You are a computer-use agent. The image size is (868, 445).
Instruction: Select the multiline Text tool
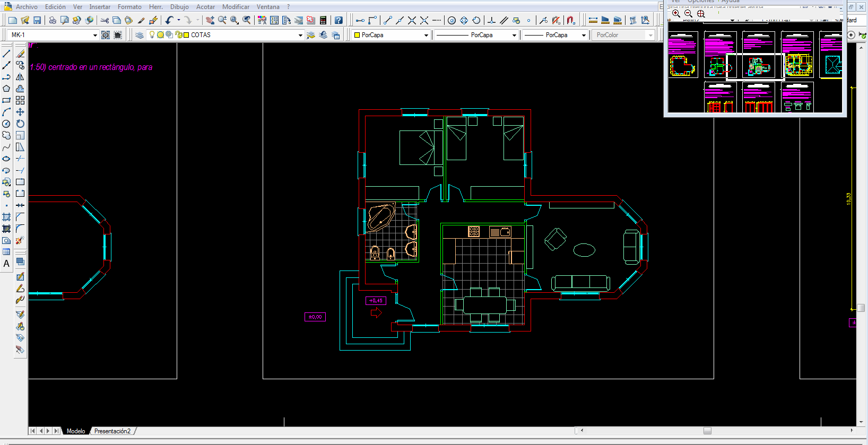coord(6,264)
